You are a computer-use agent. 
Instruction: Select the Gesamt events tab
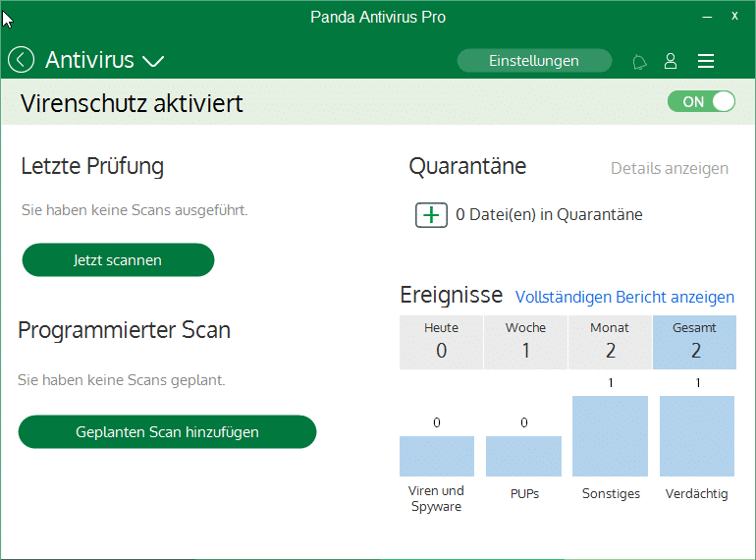click(x=694, y=341)
